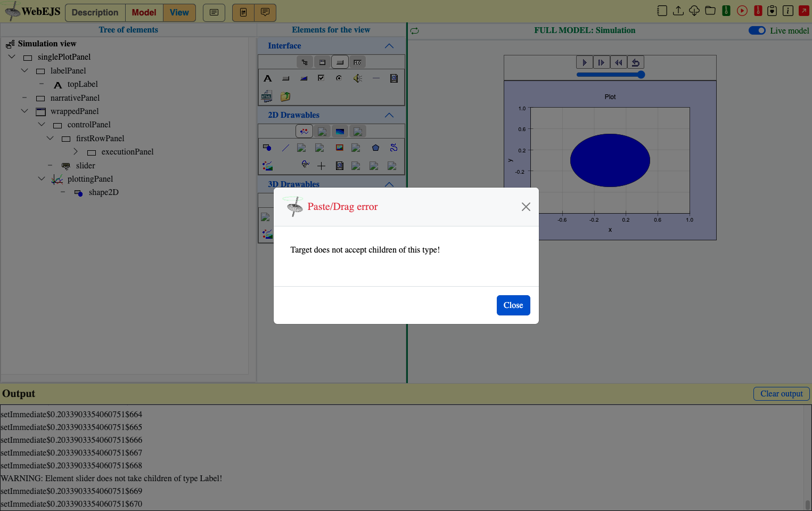Viewport: 812px width, 511px height.
Task: Click the reset button in the simulation preview
Action: pyautogui.click(x=636, y=62)
